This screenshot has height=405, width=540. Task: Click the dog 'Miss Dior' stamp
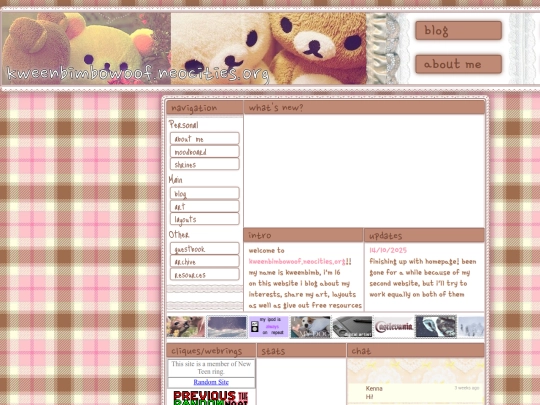(310, 326)
